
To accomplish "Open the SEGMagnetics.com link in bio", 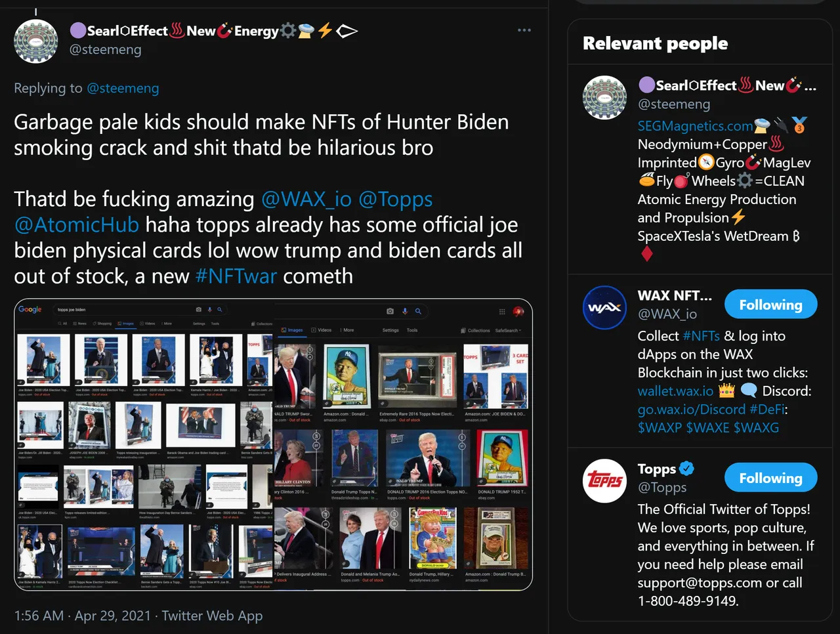I will (x=696, y=126).
